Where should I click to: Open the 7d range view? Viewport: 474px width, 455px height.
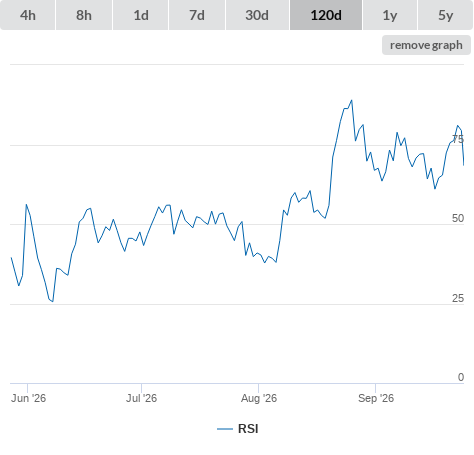click(x=197, y=15)
